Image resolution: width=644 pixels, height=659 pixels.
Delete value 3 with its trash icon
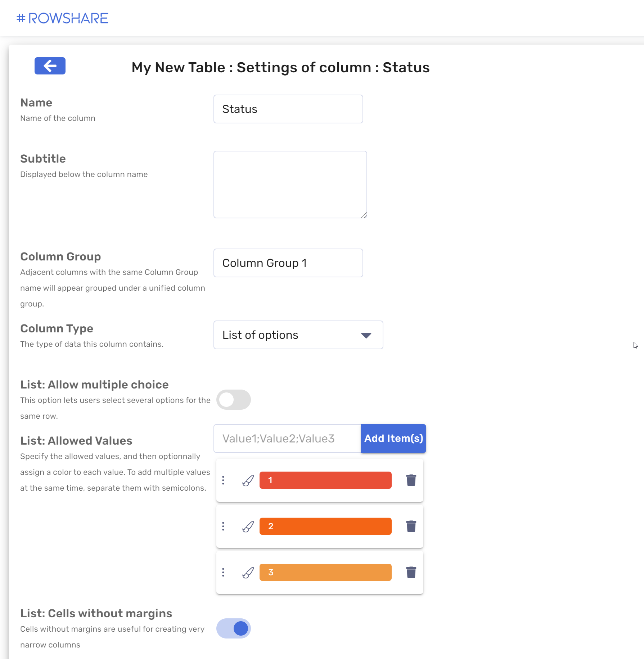click(411, 572)
